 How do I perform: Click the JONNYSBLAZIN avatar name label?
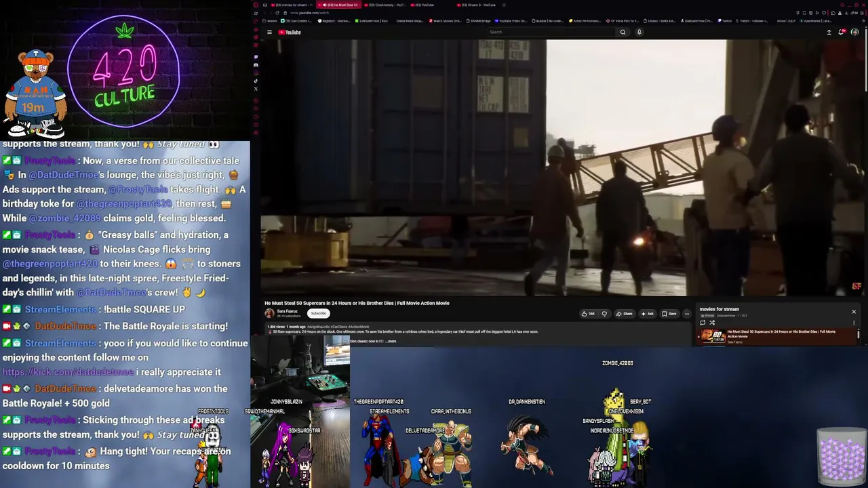coord(286,402)
